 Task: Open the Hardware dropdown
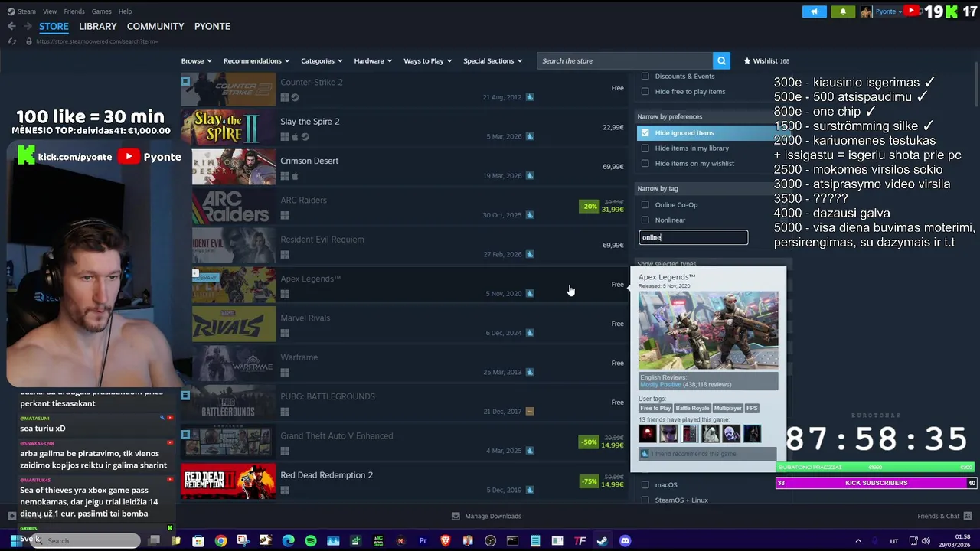(373, 60)
